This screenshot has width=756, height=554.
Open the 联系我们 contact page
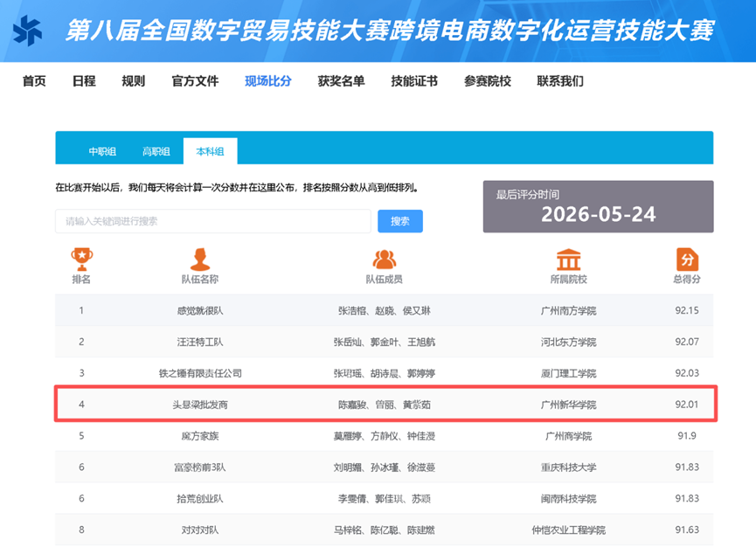[560, 81]
